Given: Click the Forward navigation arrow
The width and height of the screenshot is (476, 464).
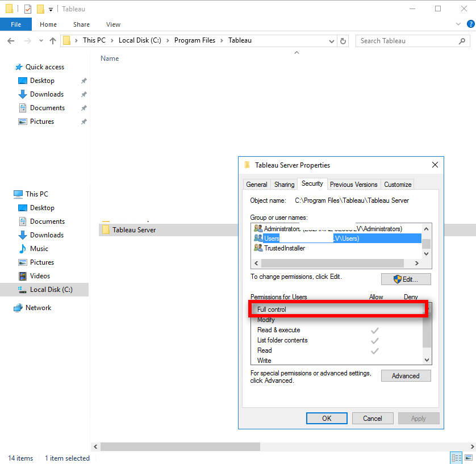Looking at the screenshot, I should point(28,41).
